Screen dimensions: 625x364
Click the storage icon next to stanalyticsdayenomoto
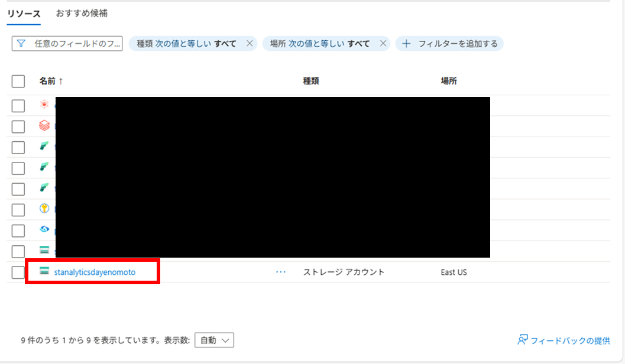[x=44, y=271]
